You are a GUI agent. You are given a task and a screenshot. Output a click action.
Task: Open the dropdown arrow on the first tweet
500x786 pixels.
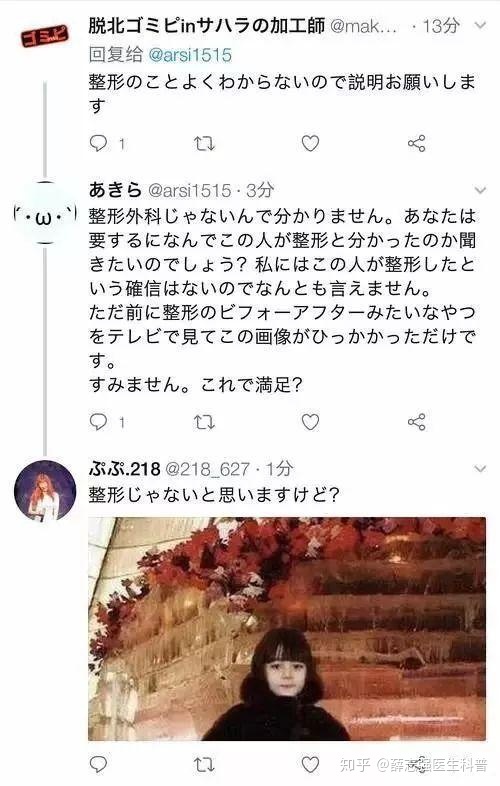(x=480, y=26)
